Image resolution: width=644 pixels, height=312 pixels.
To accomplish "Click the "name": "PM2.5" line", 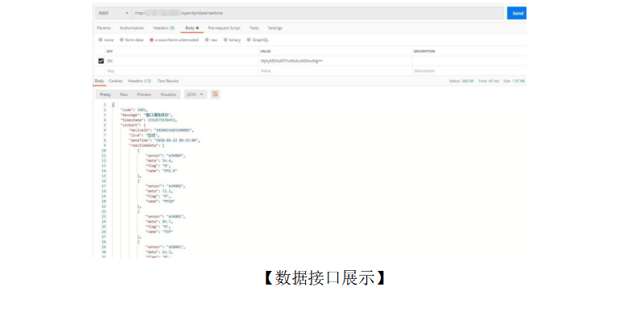I will [162, 171].
